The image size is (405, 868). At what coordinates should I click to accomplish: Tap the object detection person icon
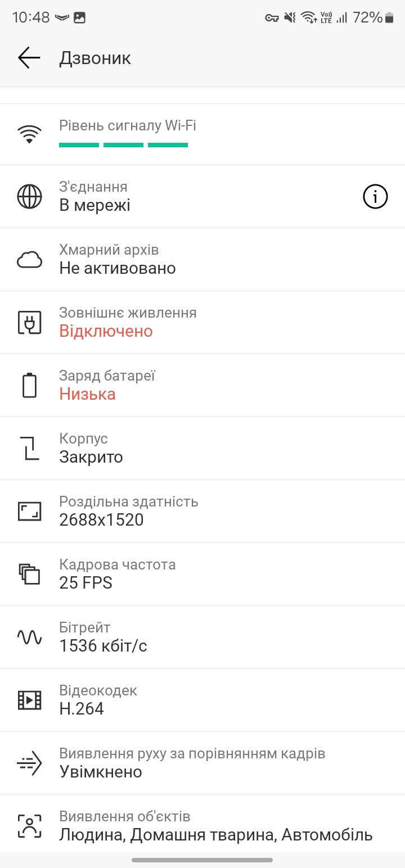coord(30,826)
